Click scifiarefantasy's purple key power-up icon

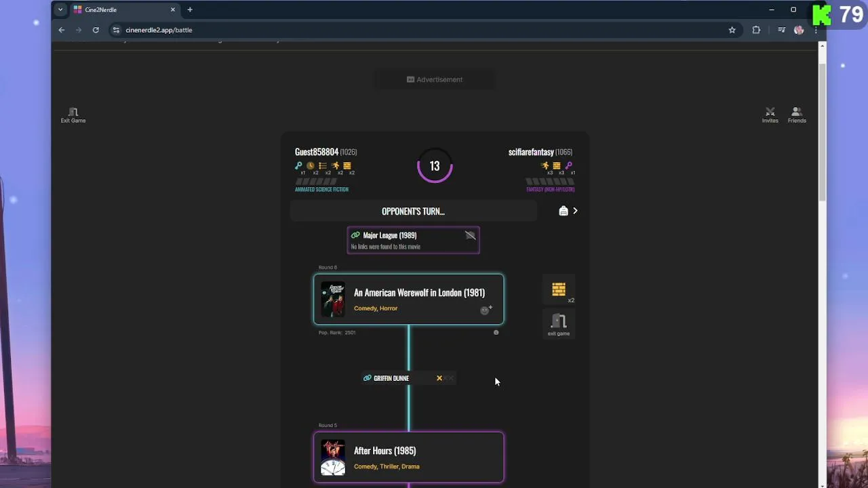tap(569, 165)
